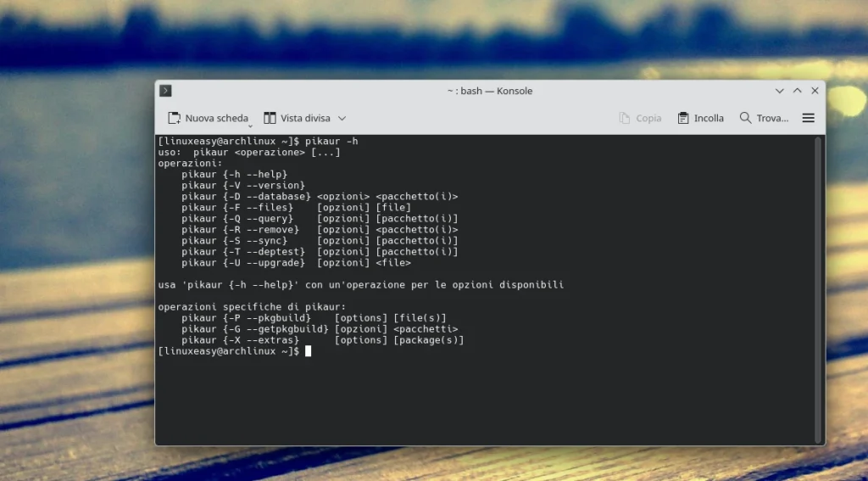Image resolution: width=868 pixels, height=481 pixels.
Task: Click the Vista divisa split view button
Action: point(297,118)
